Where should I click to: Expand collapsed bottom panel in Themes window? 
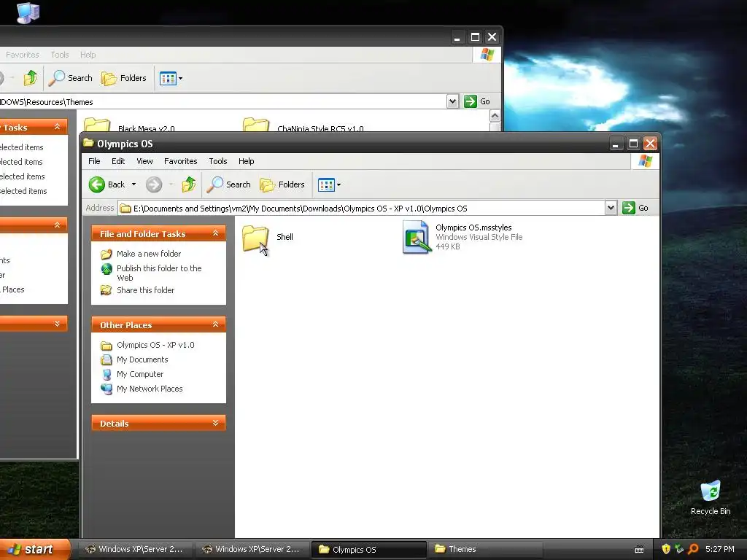point(57,324)
